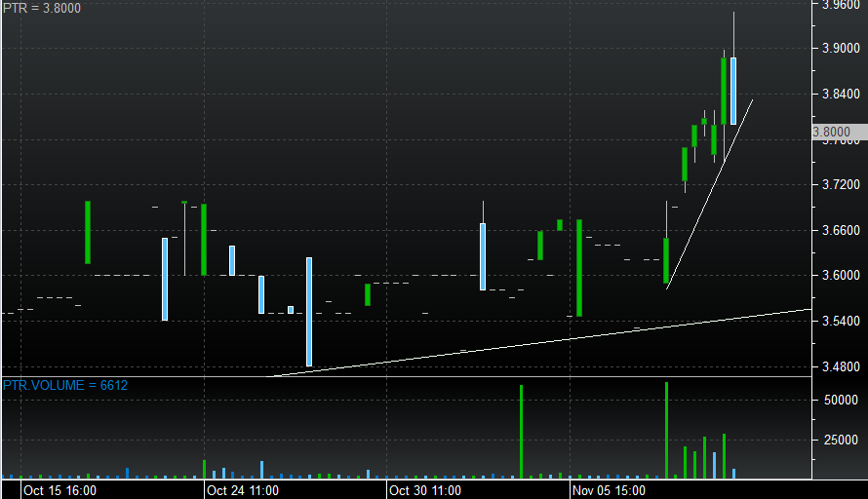Click the Oct 15 16:00 time marker

59,490
